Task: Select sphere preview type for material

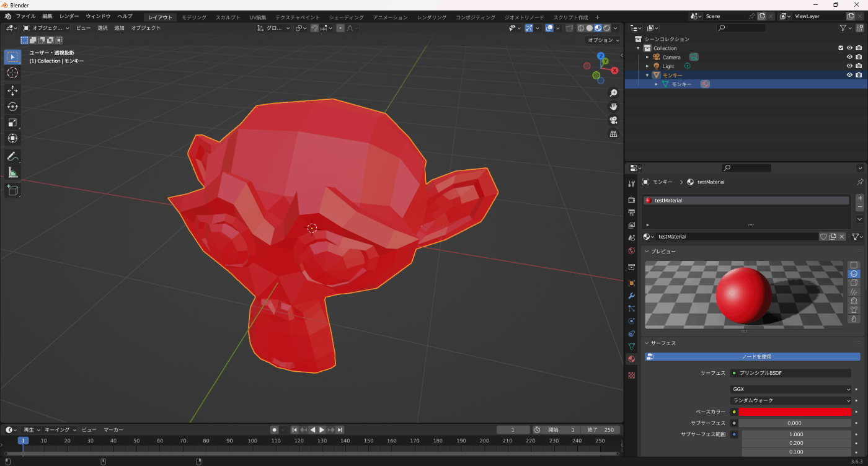Action: (x=854, y=274)
